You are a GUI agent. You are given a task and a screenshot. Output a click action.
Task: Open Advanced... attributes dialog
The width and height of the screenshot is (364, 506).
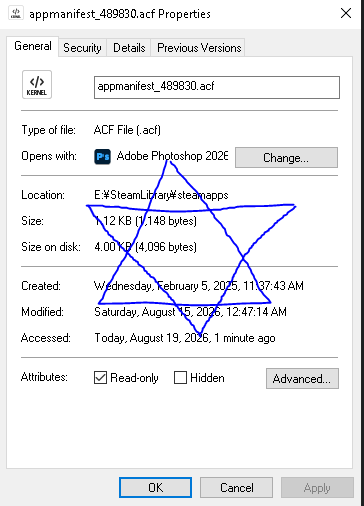point(302,378)
